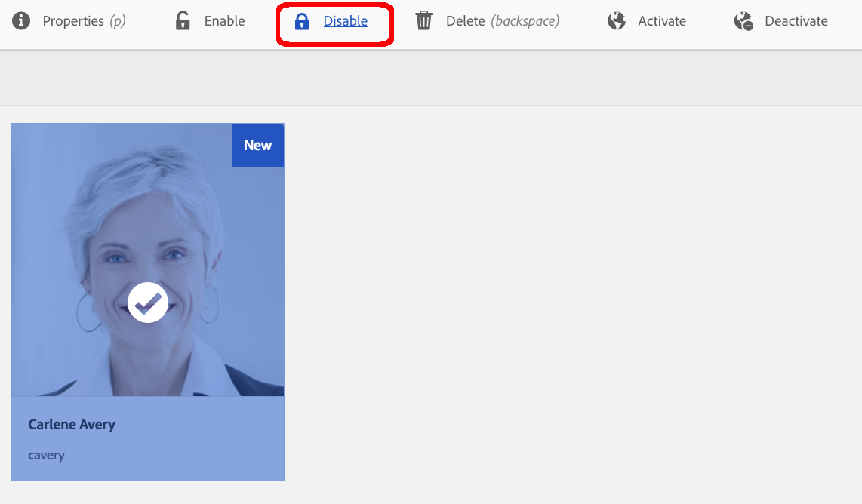This screenshot has width=862, height=504.
Task: Click the Properties info icon
Action: coord(20,20)
